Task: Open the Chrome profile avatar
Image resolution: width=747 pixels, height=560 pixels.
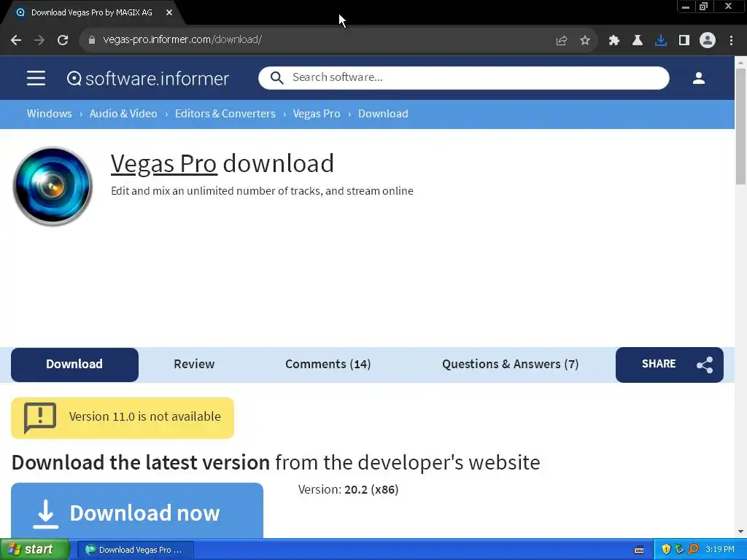Action: point(708,40)
